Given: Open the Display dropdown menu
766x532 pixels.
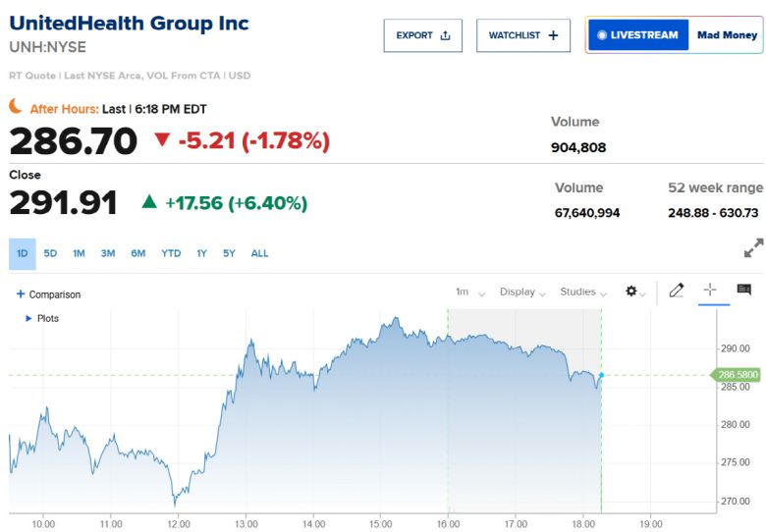Looking at the screenshot, I should click(521, 292).
